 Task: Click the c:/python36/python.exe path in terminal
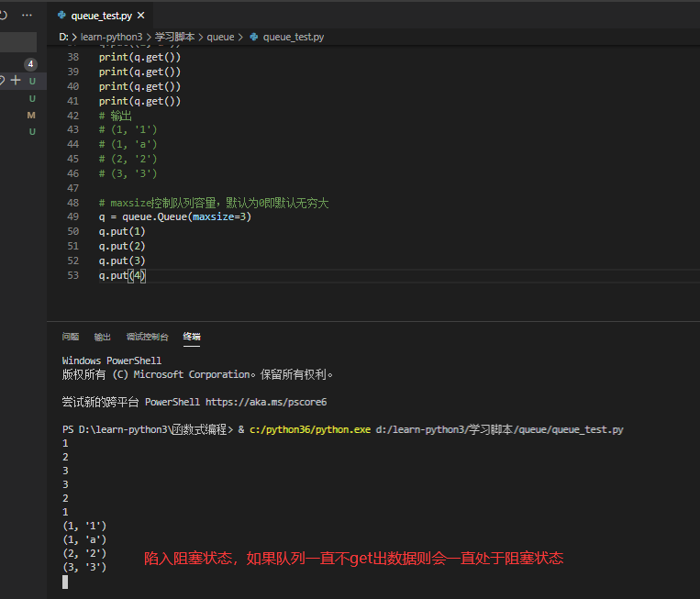(x=310, y=429)
